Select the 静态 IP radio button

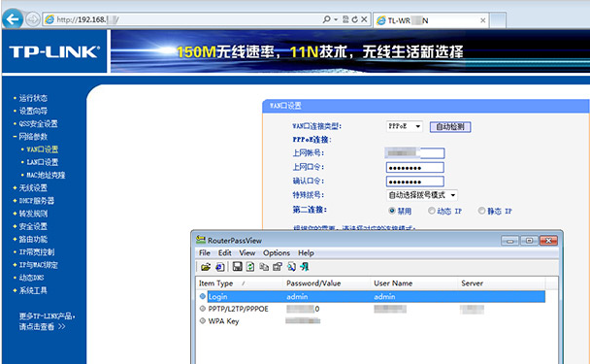click(481, 211)
